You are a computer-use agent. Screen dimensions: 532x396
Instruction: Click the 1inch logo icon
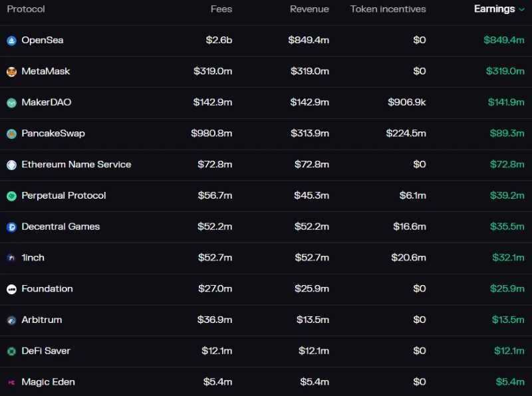tap(11, 258)
